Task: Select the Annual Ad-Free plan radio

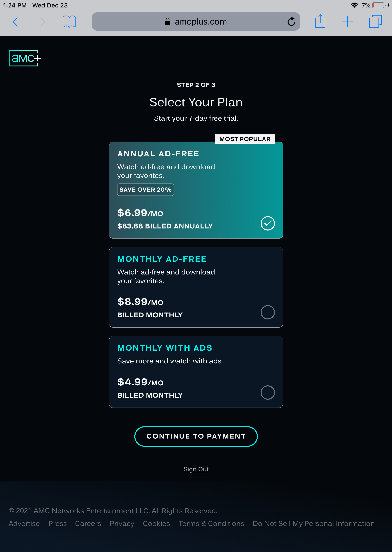Action: point(268,223)
